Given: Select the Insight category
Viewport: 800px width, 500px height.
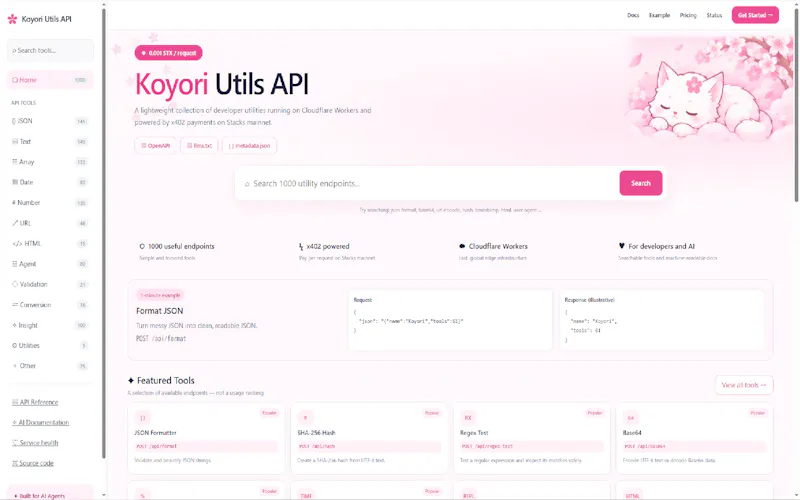Looking at the screenshot, I should click(50, 325).
